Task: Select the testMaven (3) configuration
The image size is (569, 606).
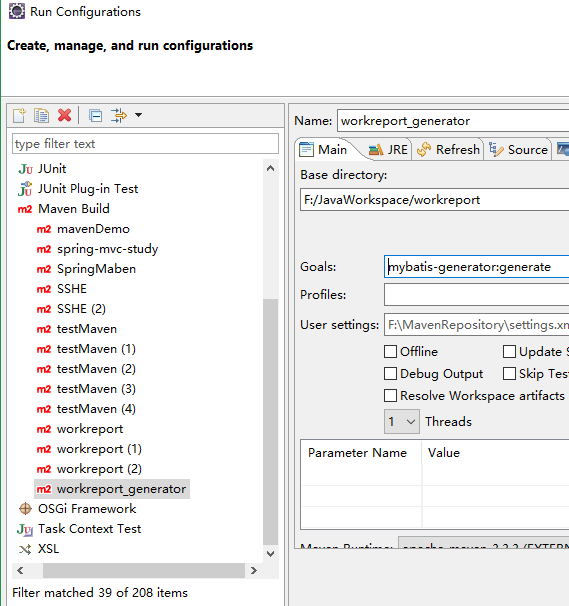Action: tap(96, 389)
